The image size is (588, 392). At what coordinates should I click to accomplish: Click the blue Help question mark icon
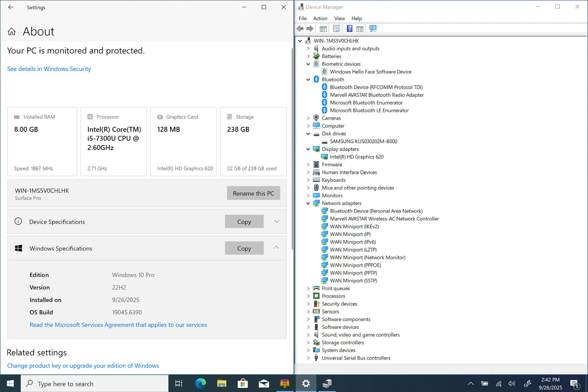click(x=349, y=29)
